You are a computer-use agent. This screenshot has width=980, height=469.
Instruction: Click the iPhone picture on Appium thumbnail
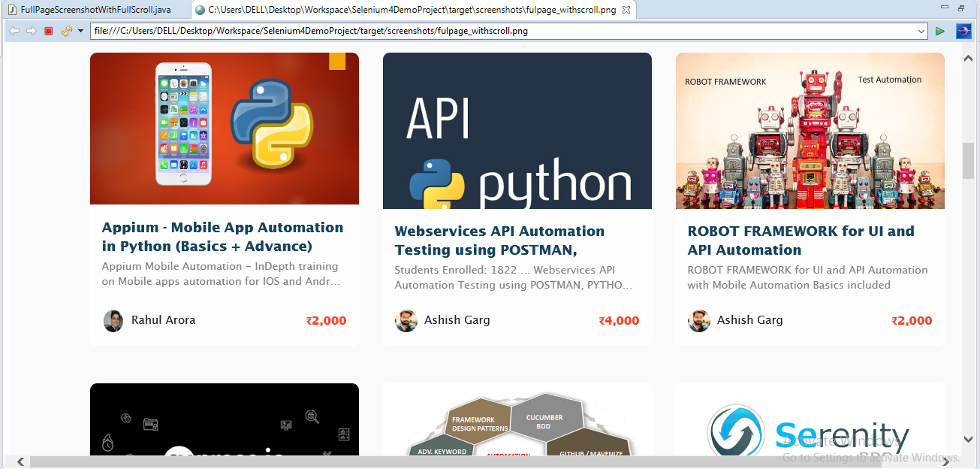(x=184, y=124)
